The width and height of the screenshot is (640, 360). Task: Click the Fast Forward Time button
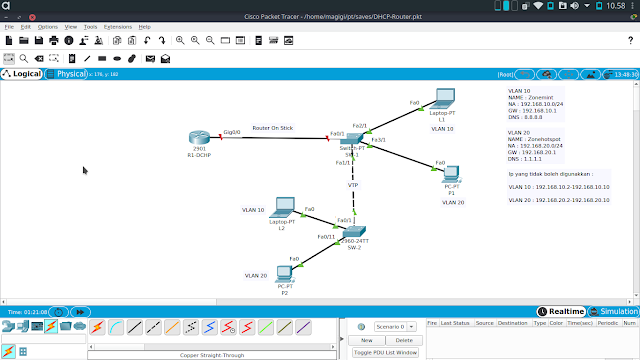(x=80, y=312)
